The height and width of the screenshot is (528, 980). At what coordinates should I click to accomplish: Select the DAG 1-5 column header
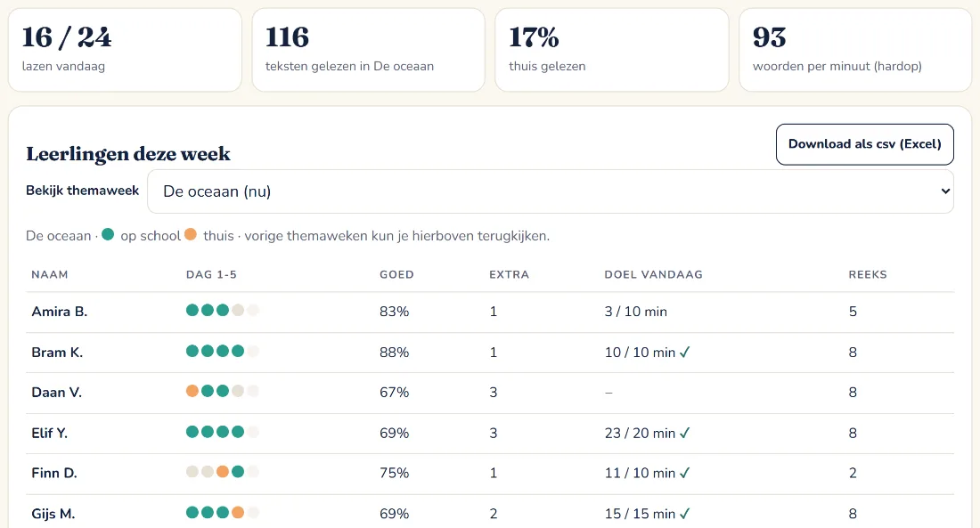211,274
